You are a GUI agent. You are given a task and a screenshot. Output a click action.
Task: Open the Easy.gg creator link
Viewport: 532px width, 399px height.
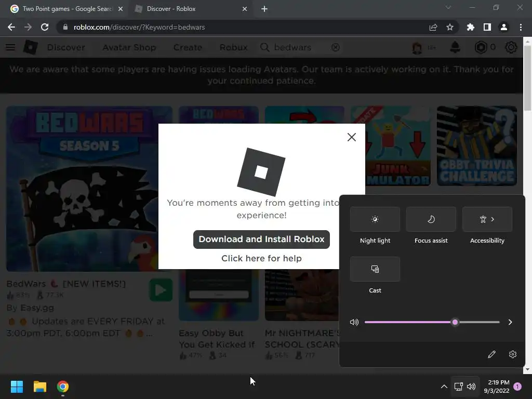point(37,308)
